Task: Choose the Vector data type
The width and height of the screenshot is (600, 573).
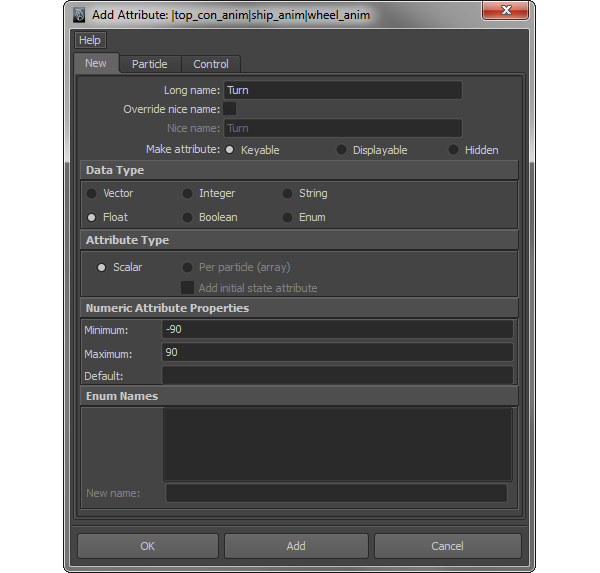Action: [91, 193]
